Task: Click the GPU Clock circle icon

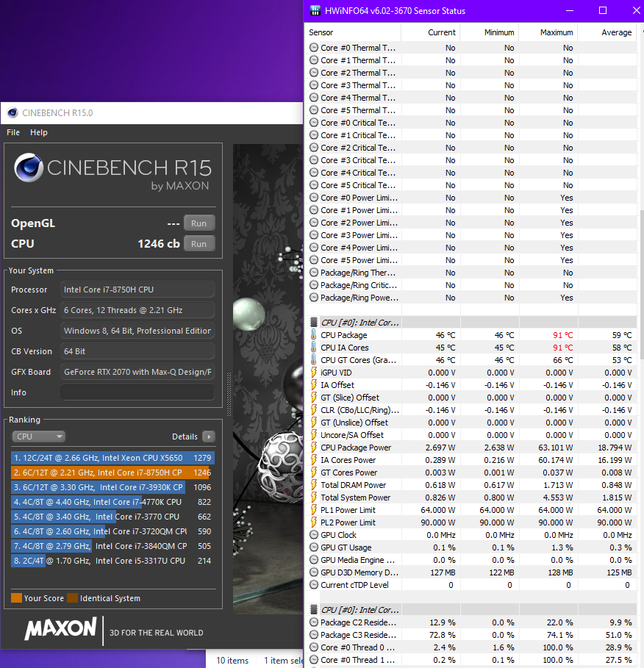Action: (314, 535)
